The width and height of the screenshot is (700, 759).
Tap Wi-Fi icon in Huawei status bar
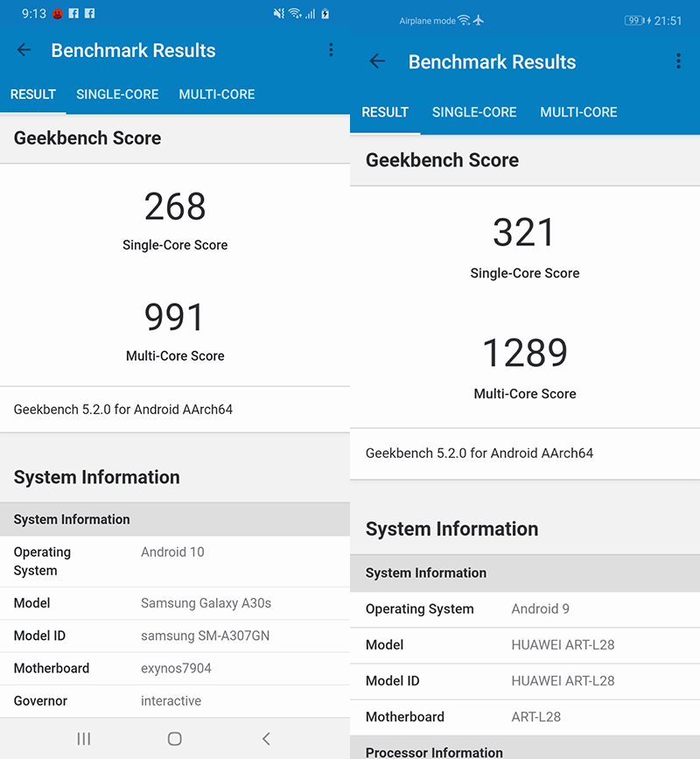point(464,20)
